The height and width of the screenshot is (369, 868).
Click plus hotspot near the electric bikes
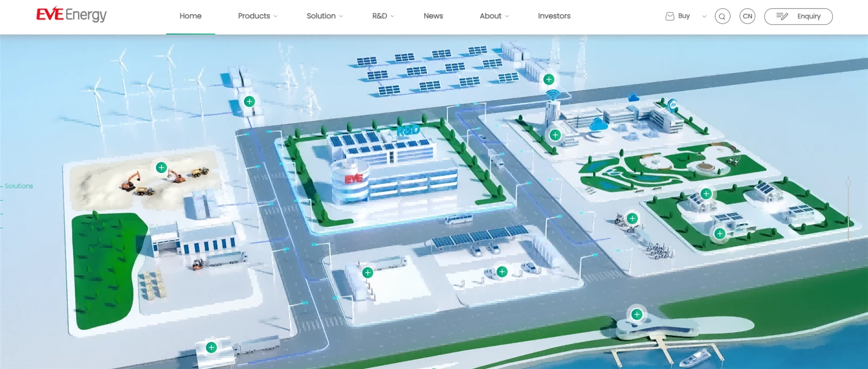[632, 218]
